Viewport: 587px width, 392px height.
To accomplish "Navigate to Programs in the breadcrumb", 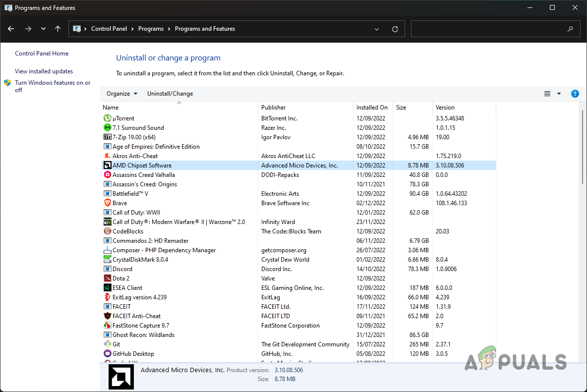I will [151, 28].
